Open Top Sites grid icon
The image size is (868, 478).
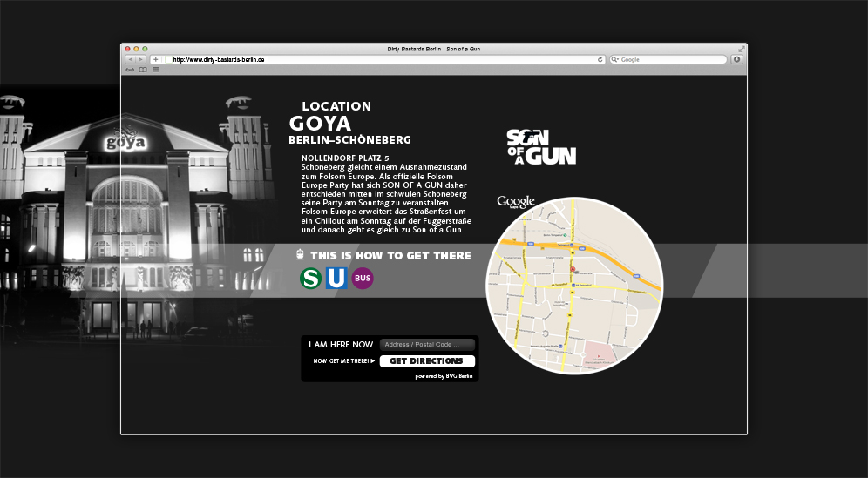[156, 70]
